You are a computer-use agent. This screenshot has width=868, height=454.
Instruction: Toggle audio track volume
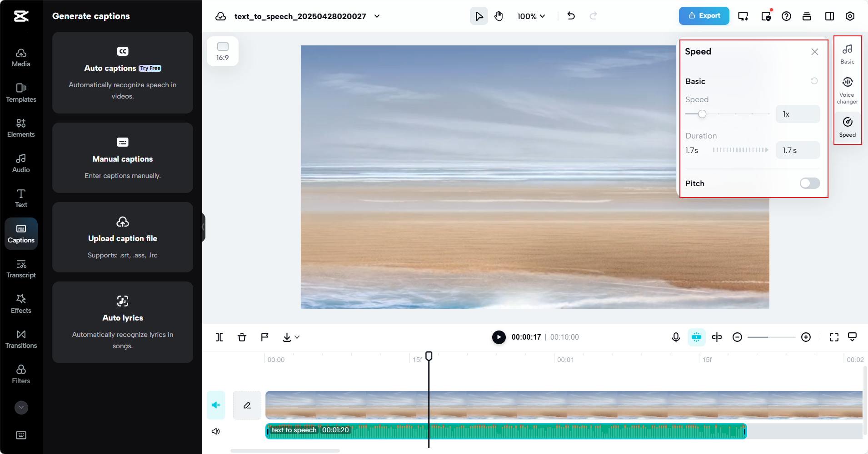pyautogui.click(x=216, y=431)
